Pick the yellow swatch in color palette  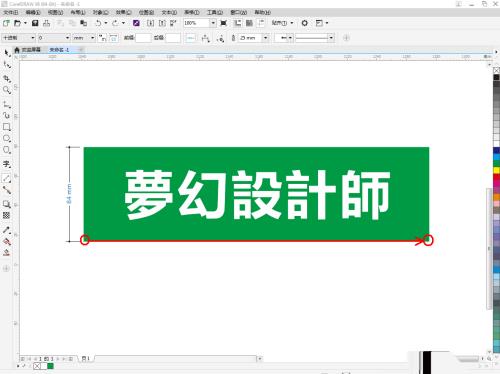(496, 170)
